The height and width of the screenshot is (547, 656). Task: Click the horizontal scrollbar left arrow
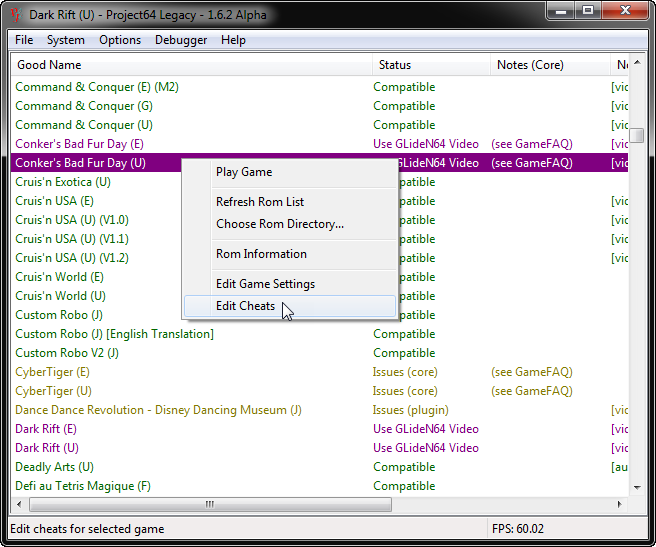(19, 504)
